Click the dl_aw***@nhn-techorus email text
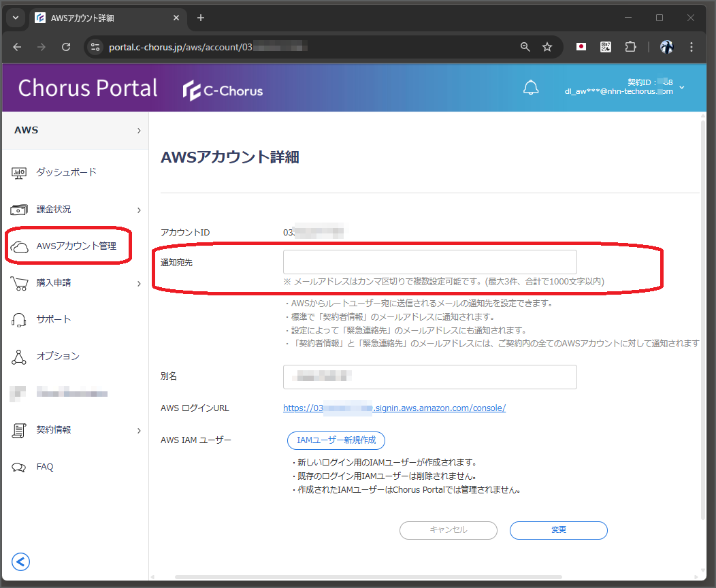 point(619,91)
